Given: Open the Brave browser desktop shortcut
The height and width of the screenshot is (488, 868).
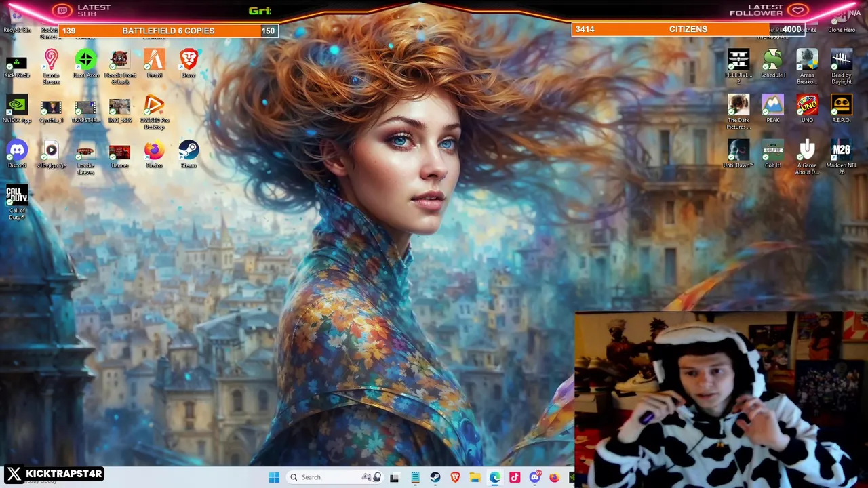Looking at the screenshot, I should coord(189,64).
